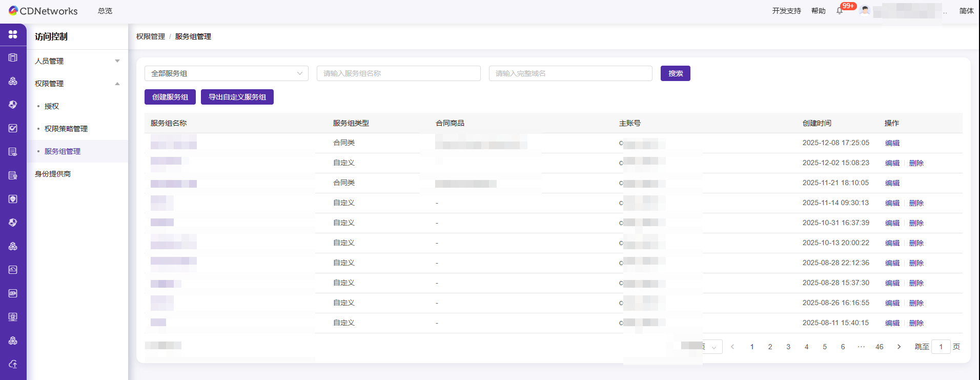Go to page 5 in pagination
Viewport: 980px width, 380px height.
pos(825,347)
